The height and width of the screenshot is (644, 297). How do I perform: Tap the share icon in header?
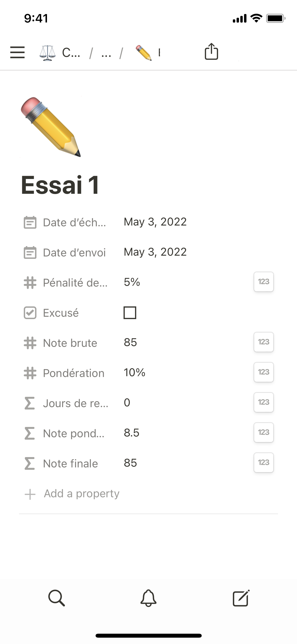click(211, 52)
